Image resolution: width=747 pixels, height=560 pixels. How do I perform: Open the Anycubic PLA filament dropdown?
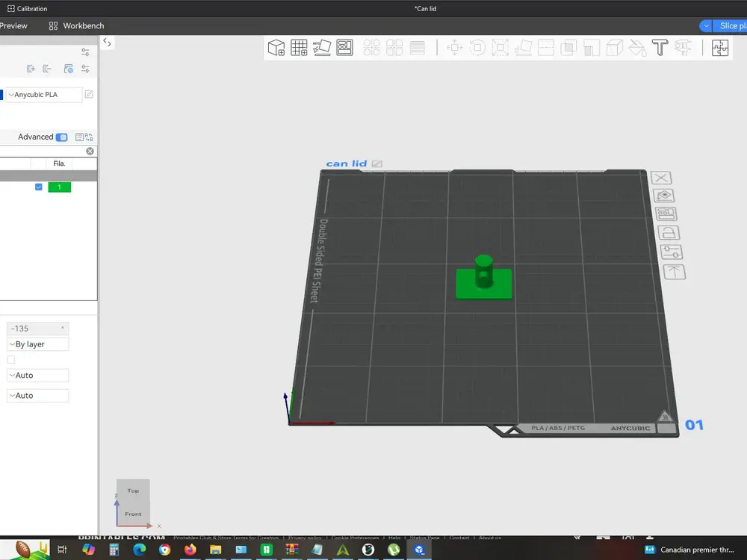[x=44, y=95]
